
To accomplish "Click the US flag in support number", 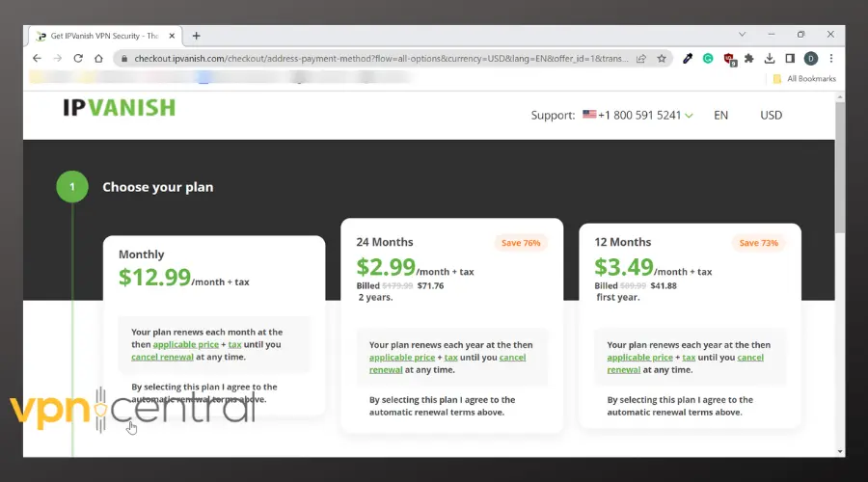I will click(x=589, y=115).
